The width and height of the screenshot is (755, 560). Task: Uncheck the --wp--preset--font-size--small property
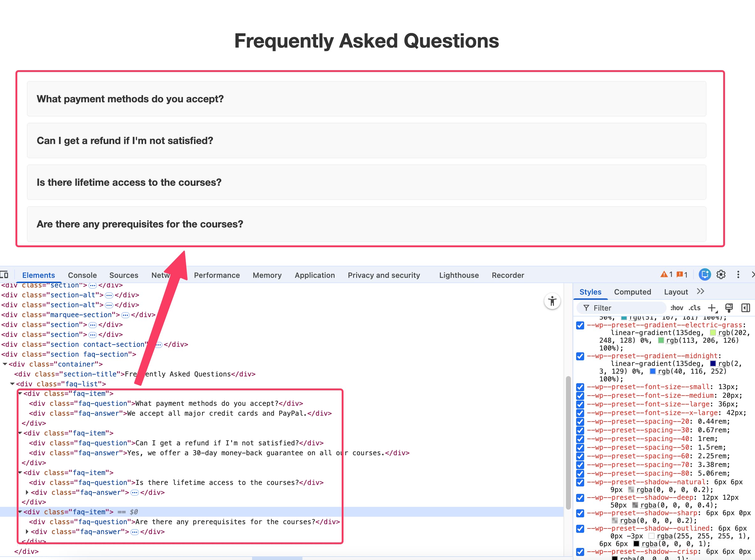[580, 387]
